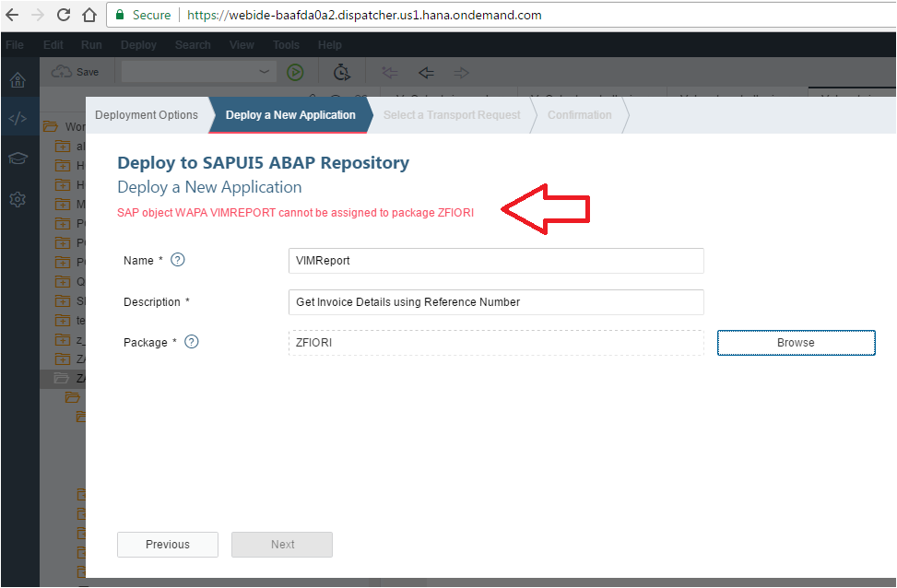Run the app with green play icon

click(x=295, y=72)
